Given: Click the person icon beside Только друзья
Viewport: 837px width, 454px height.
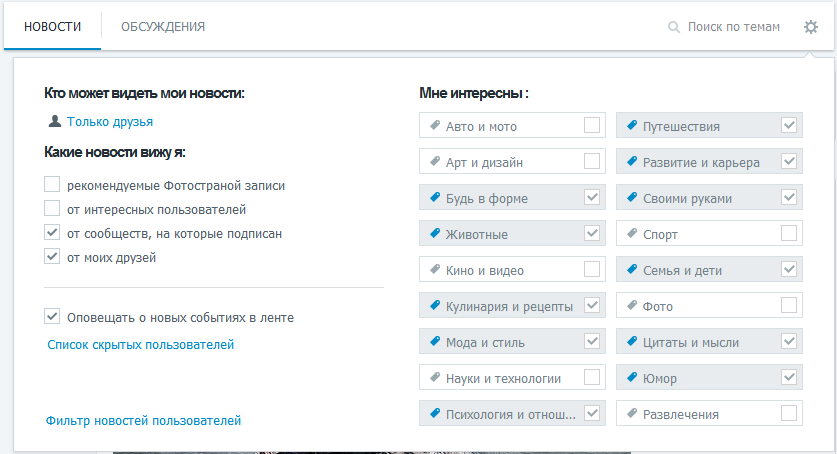Looking at the screenshot, I should 54,121.
